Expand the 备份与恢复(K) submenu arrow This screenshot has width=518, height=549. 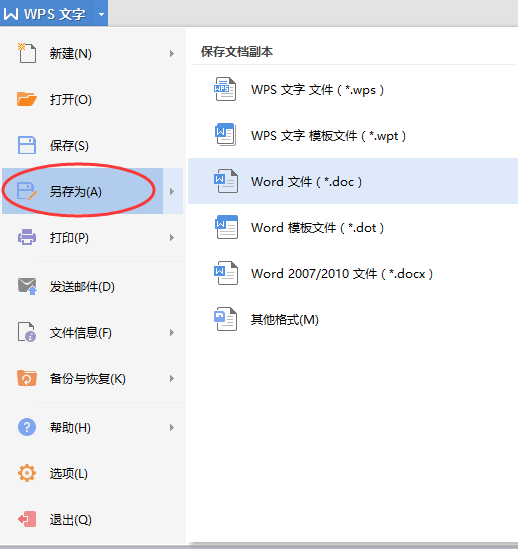coord(172,378)
